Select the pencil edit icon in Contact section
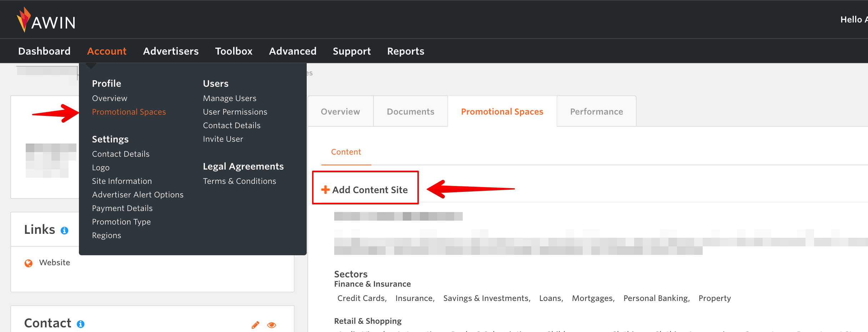Screen dimensions: 868x332 [255, 325]
